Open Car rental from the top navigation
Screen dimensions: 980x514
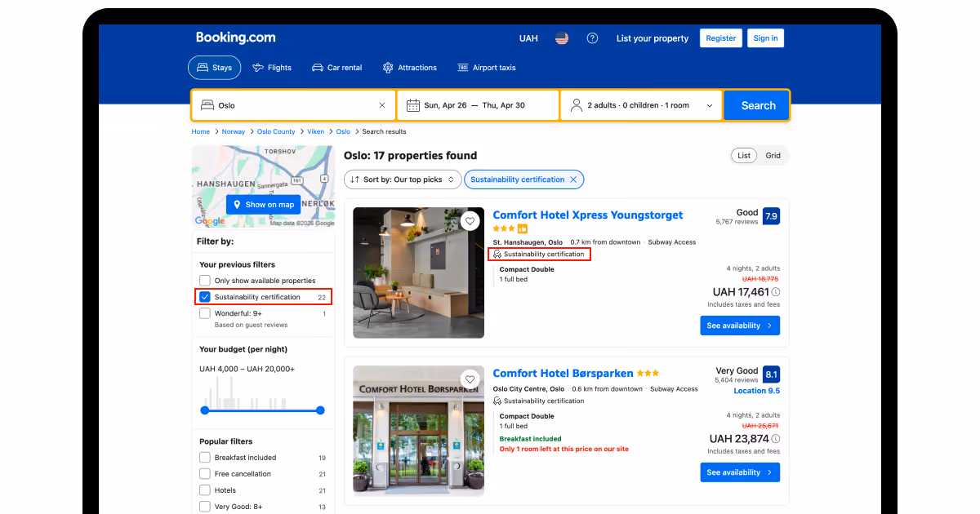(x=318, y=68)
